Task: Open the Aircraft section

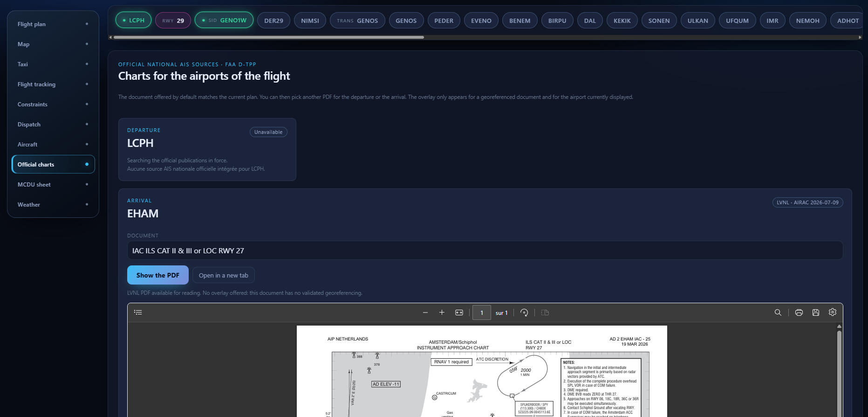Action: (x=53, y=145)
